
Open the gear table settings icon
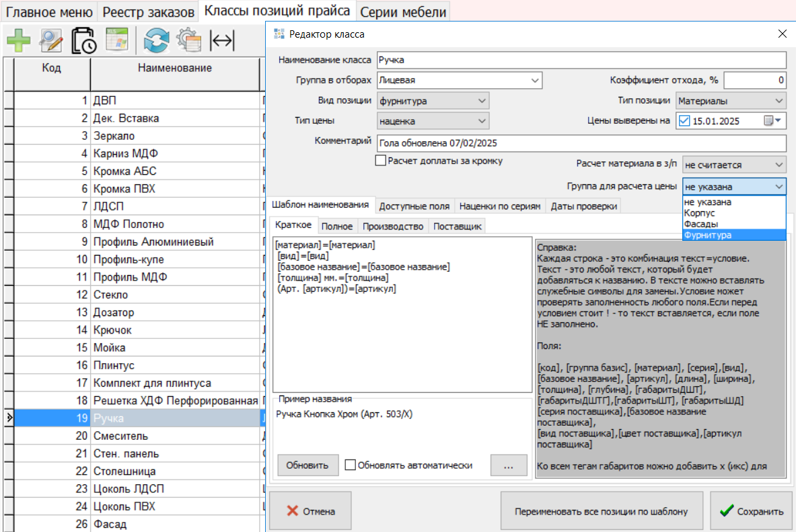coord(189,41)
